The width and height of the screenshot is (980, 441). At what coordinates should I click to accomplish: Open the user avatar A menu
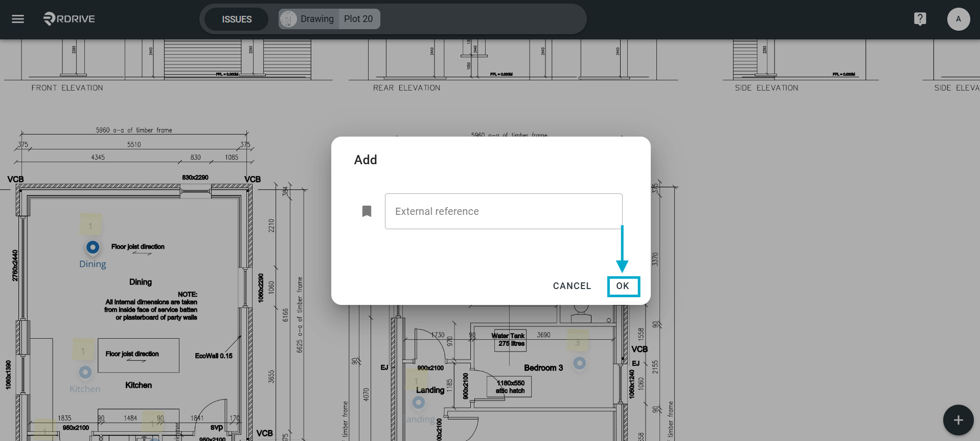pos(958,19)
